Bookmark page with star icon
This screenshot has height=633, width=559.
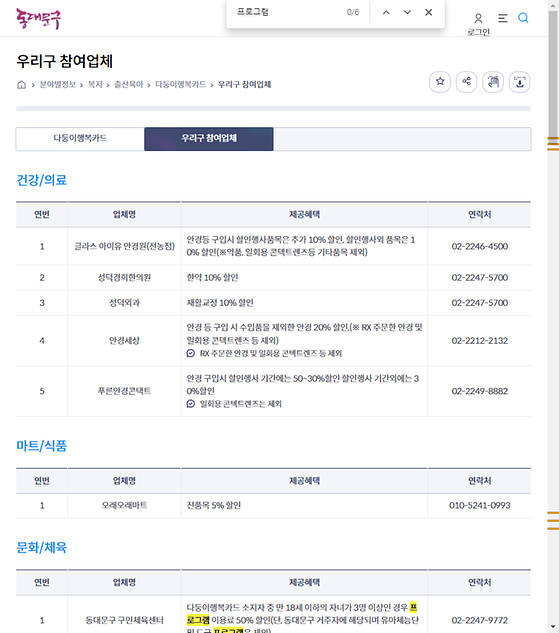point(440,82)
